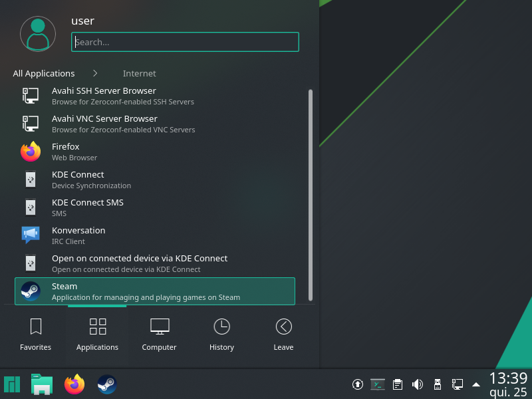Open the updates tray icon

pos(358,384)
